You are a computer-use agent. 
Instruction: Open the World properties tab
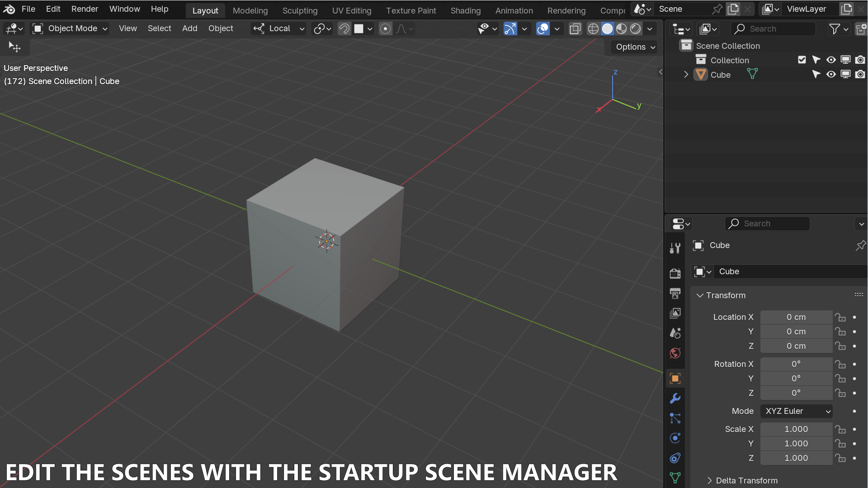coord(675,353)
